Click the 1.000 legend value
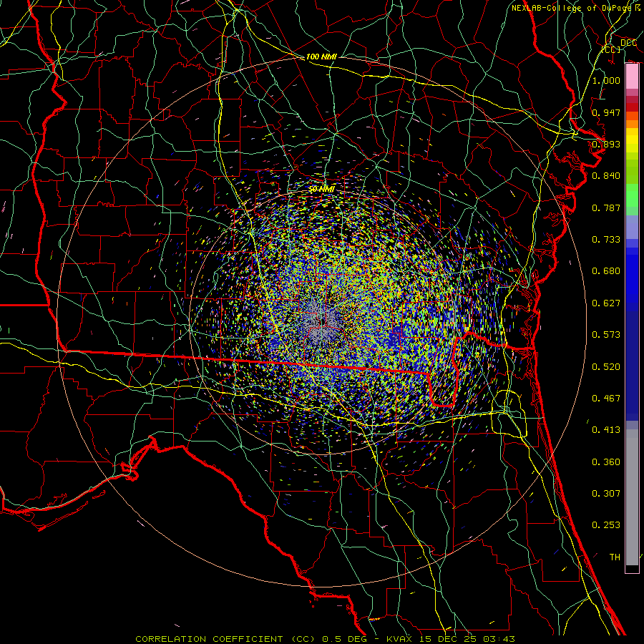Viewport: 644px width, 644px height. point(606,80)
